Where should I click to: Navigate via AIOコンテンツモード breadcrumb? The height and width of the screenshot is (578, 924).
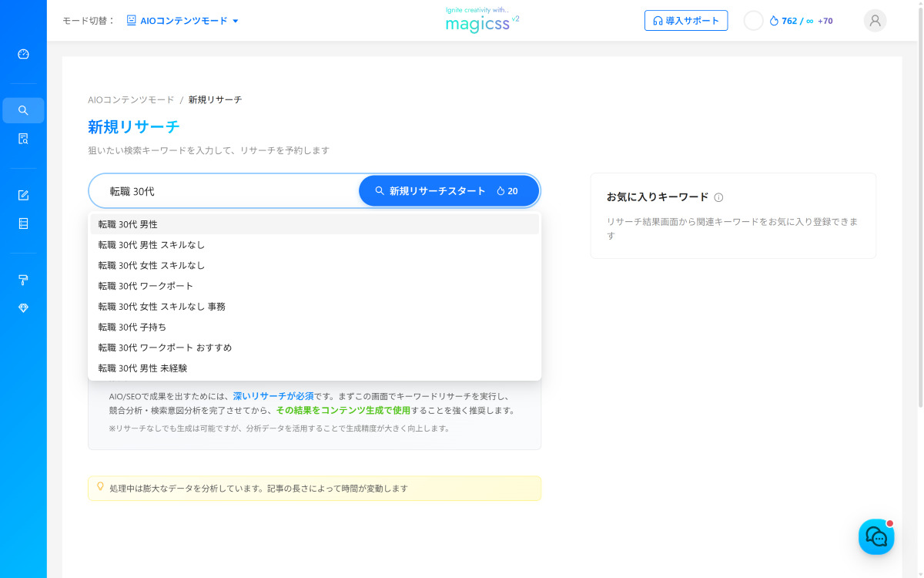click(x=131, y=99)
